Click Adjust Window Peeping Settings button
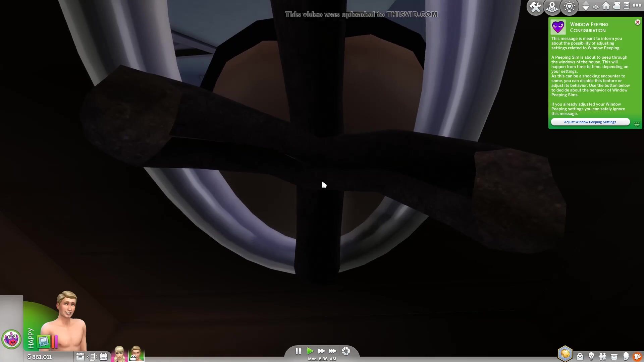The width and height of the screenshot is (644, 362). 590,122
